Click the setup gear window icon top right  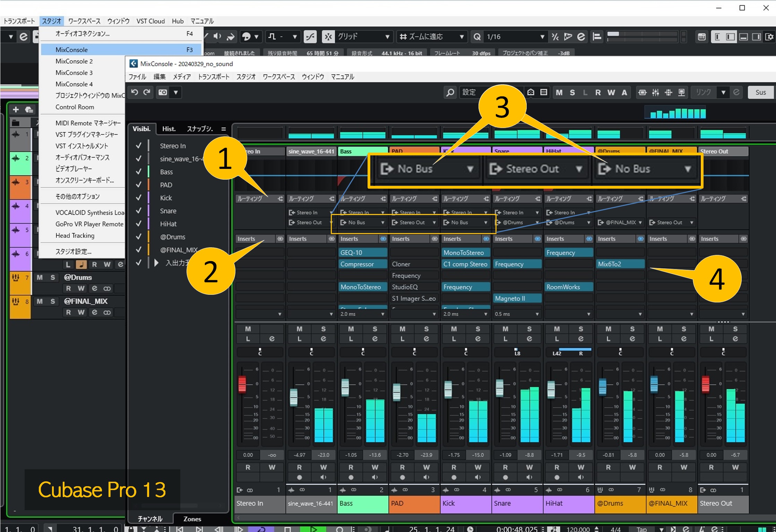point(769,37)
